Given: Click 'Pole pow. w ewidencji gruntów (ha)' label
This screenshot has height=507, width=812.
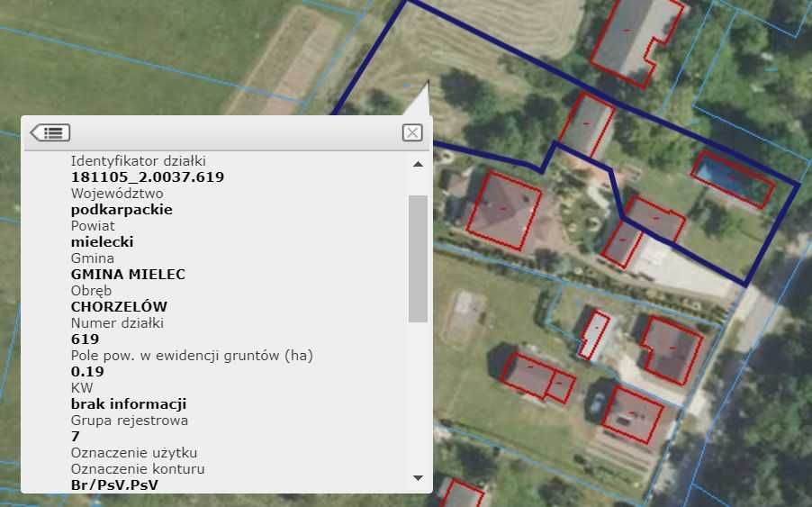Looking at the screenshot, I should coord(192,356).
